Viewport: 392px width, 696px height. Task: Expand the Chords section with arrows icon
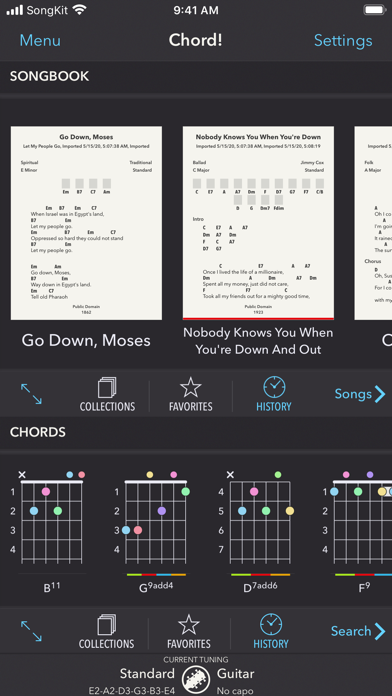coord(31,631)
